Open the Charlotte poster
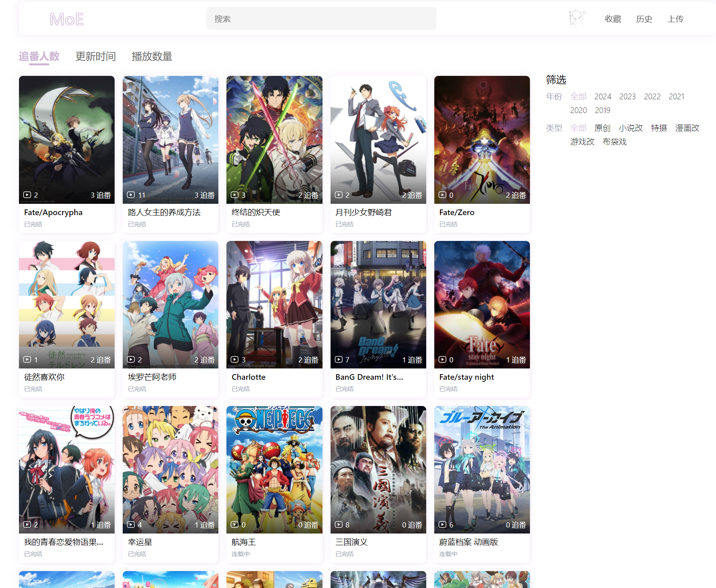The image size is (716, 588). tap(274, 305)
